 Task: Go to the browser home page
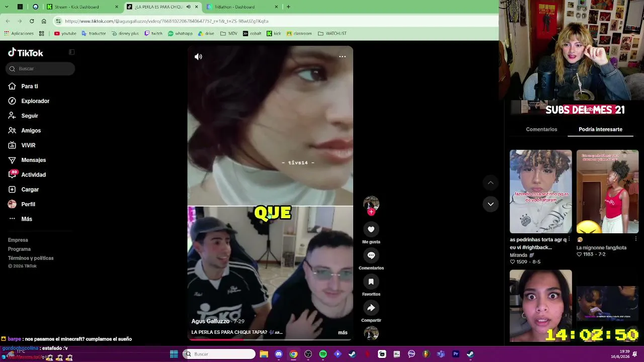click(44, 21)
